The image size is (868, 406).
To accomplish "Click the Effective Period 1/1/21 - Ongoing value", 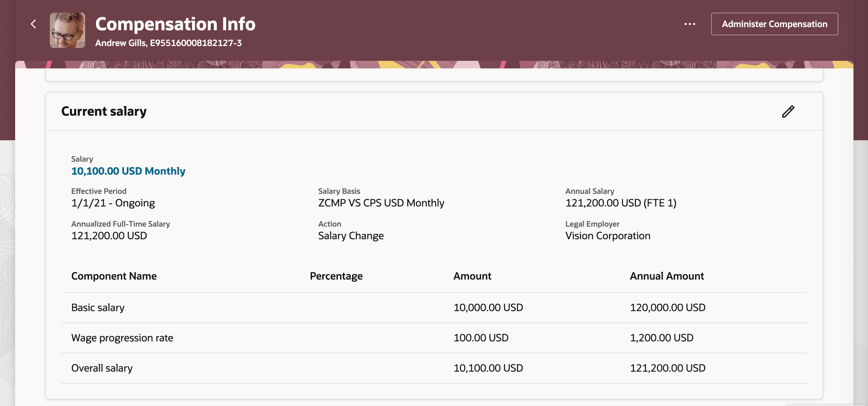I will [x=113, y=203].
